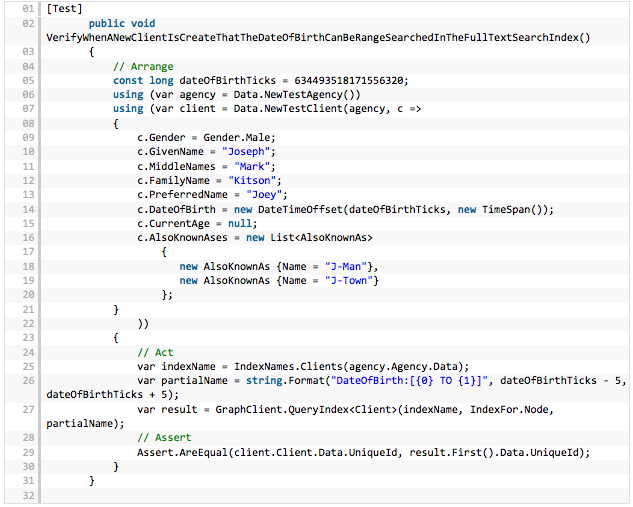Click 'List<AlsoKnownAs>' on line 16

321,237
